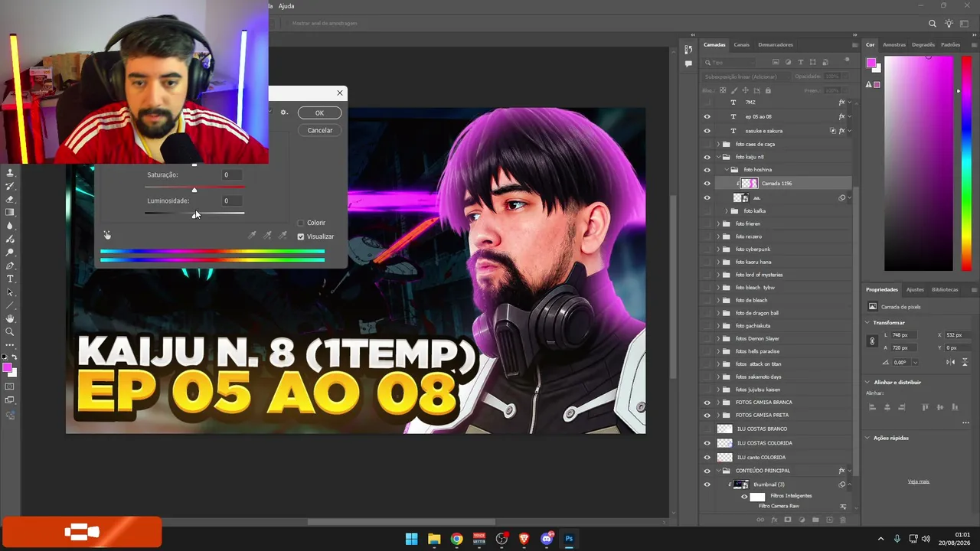Hide the ILU COSTAS COLORIDA layer
Screen dimensions: 980x551
pyautogui.click(x=707, y=443)
